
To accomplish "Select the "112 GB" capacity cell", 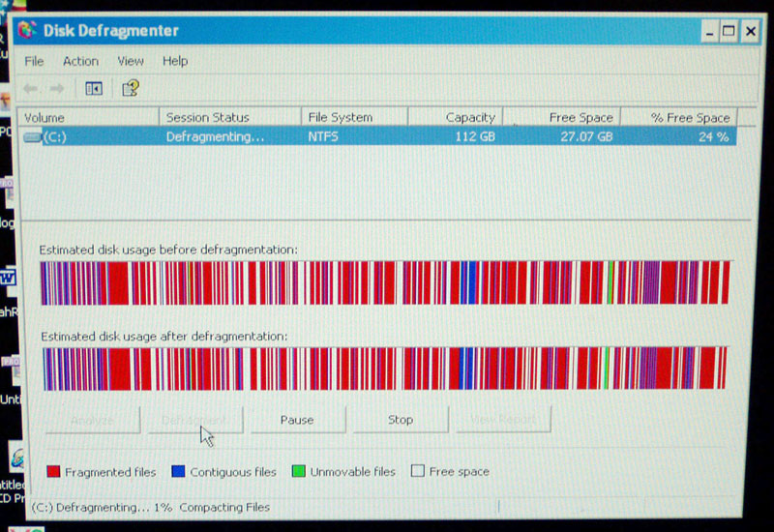I will pyautogui.click(x=475, y=136).
